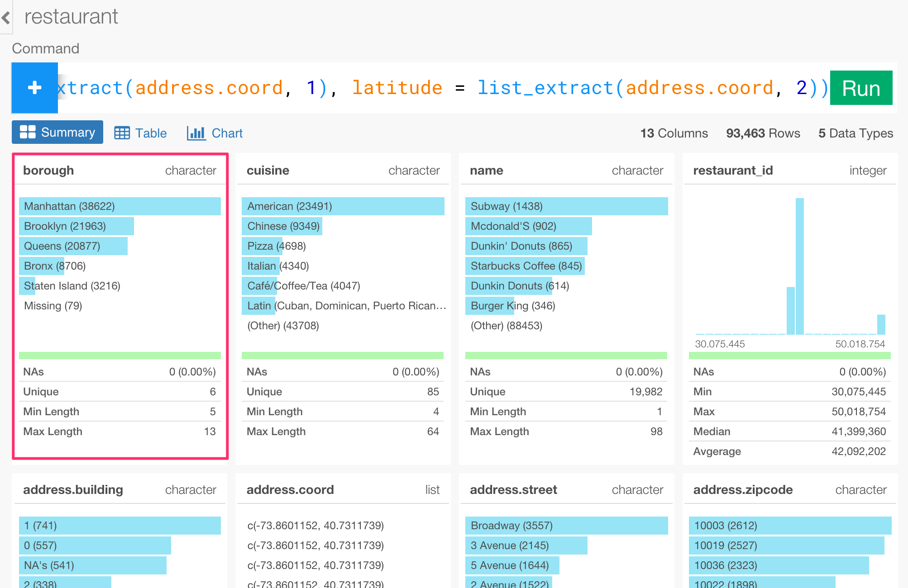
Task: Click the Starbucks Coffee (845) bar
Action: click(x=525, y=266)
